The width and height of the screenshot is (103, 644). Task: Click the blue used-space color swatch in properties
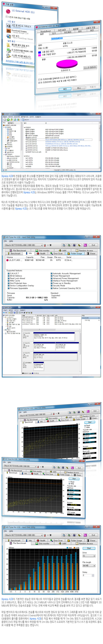(x=40, y=52)
